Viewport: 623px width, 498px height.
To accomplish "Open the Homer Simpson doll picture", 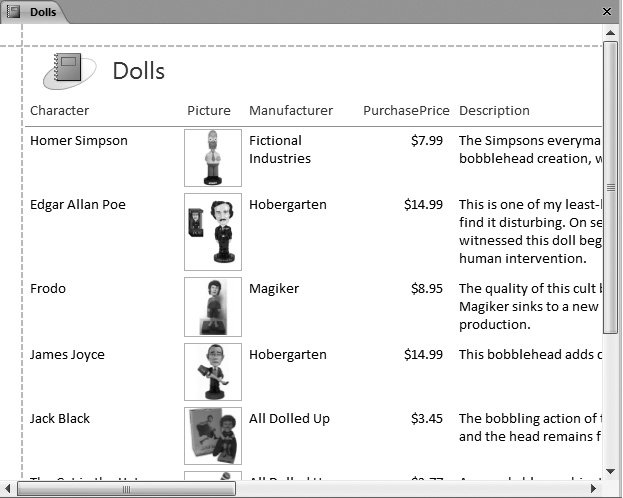I will [x=212, y=157].
